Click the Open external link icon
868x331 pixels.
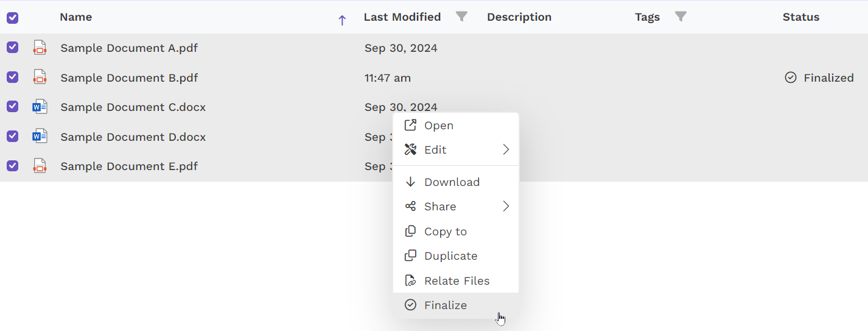[x=411, y=125]
